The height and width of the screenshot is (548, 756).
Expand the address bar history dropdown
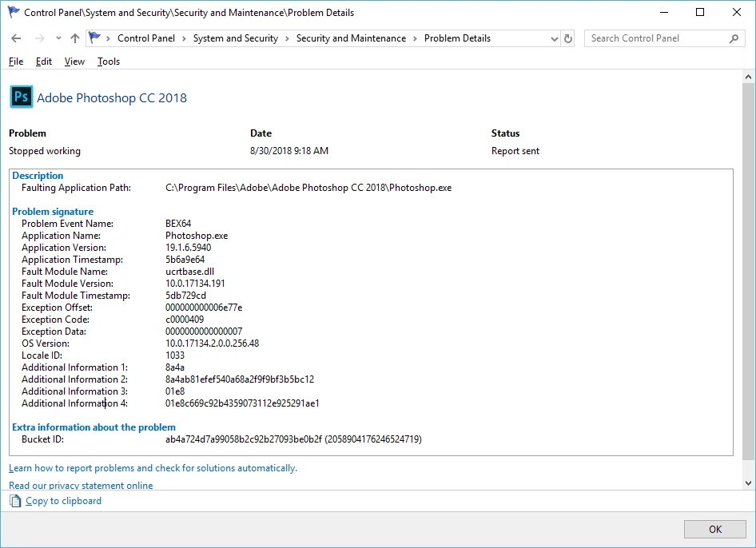(x=555, y=38)
